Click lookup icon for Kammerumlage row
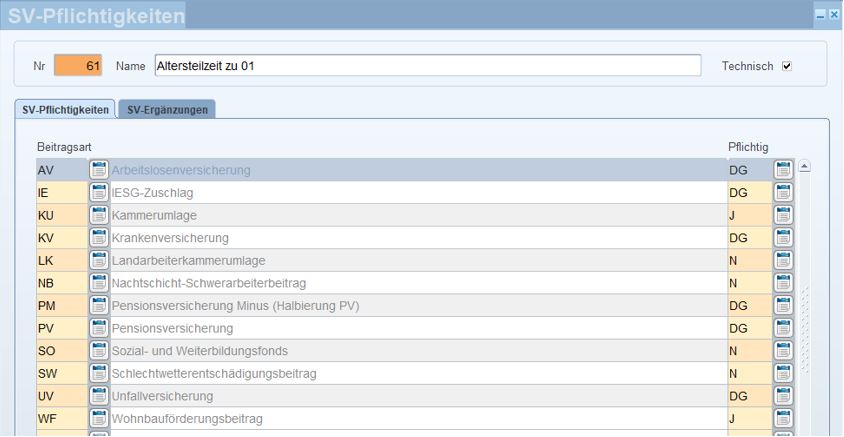844x437 pixels. pyautogui.click(x=98, y=215)
